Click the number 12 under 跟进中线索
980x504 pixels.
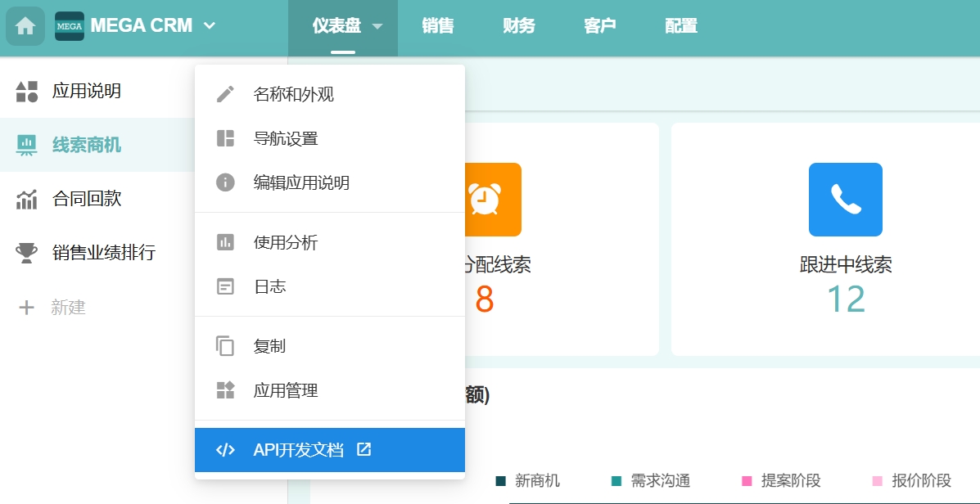click(846, 299)
